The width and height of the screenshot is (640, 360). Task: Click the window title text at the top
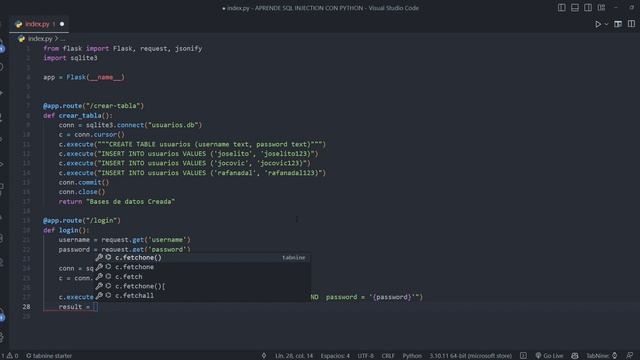[x=320, y=8]
